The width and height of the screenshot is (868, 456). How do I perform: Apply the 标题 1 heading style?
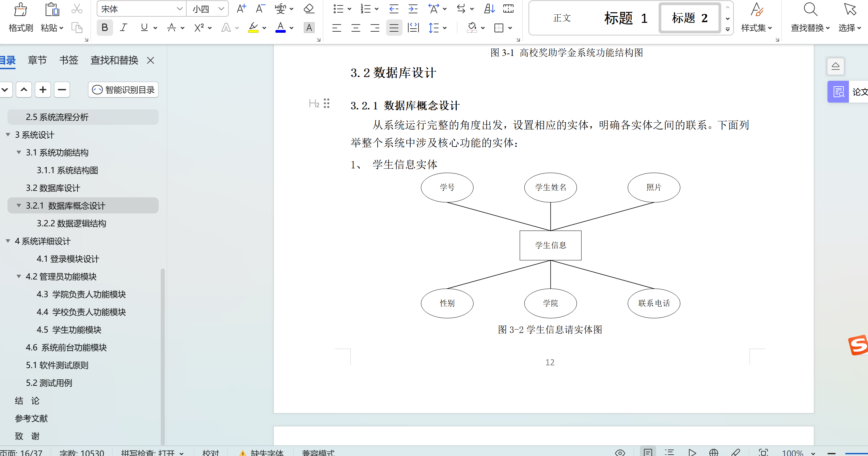[625, 18]
